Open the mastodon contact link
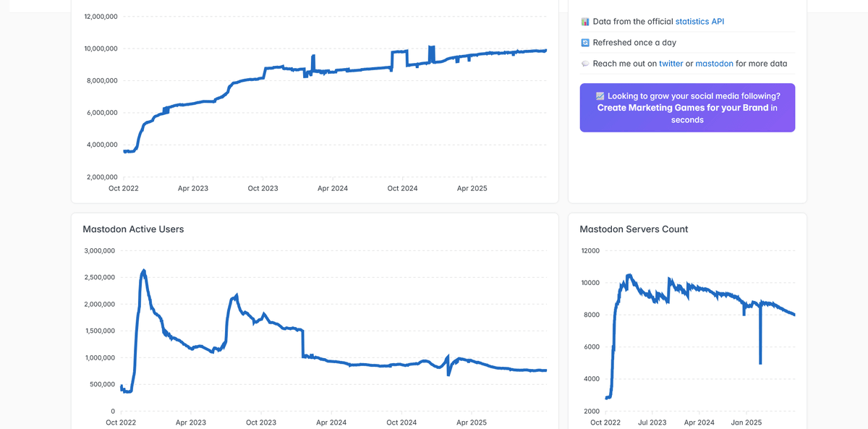Screen dimensions: 868x429 click(x=714, y=64)
